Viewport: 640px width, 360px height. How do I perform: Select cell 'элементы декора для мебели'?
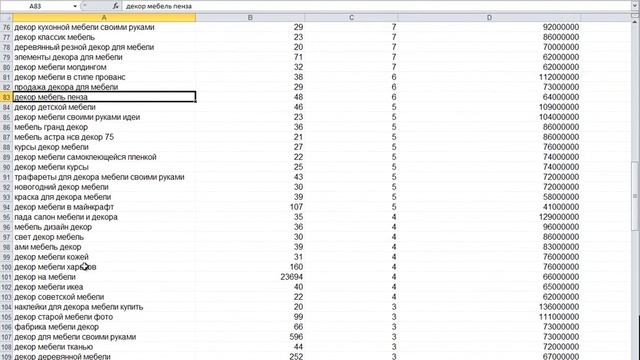104,57
